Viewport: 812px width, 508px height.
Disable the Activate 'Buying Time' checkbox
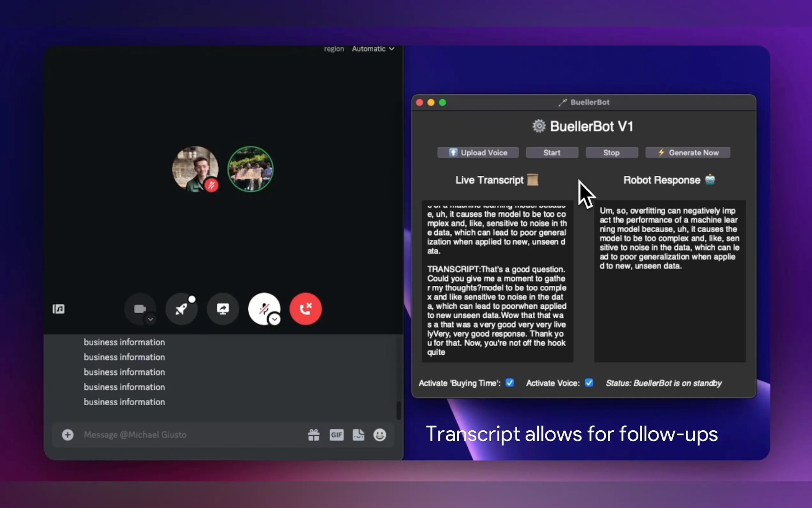click(509, 383)
